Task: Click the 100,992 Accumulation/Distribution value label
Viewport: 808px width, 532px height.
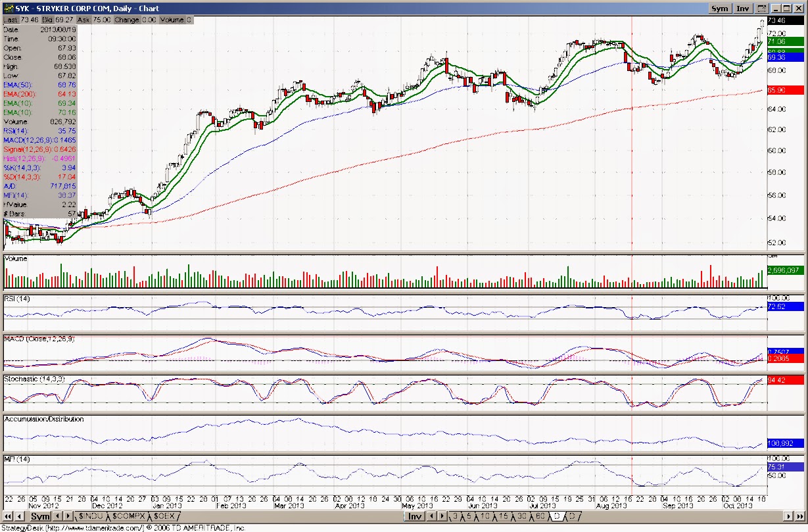Action: click(786, 444)
